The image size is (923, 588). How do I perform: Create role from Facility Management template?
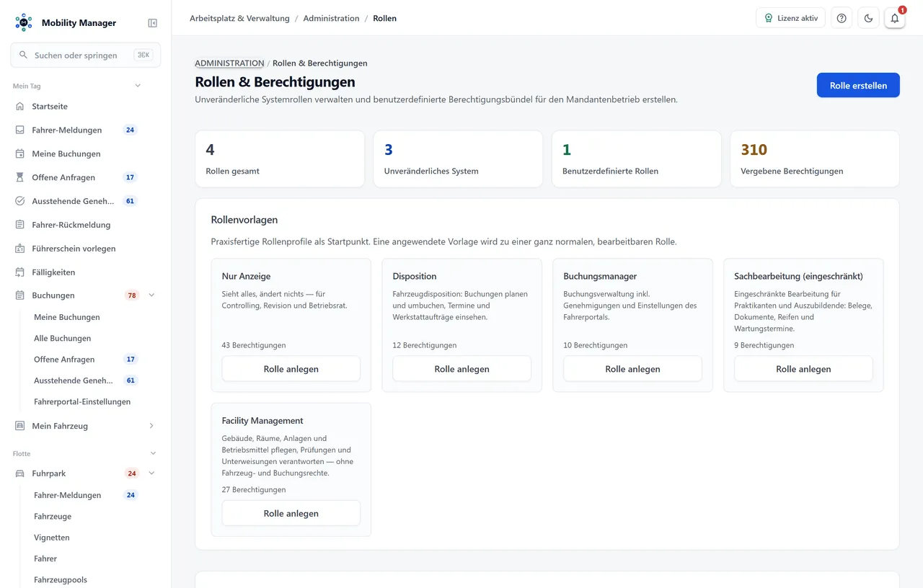tap(291, 514)
